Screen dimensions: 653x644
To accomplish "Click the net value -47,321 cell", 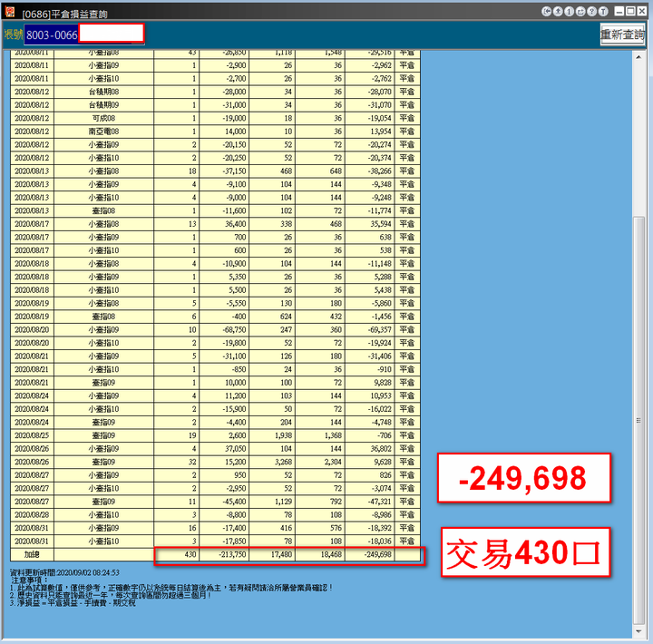I will coord(370,502).
